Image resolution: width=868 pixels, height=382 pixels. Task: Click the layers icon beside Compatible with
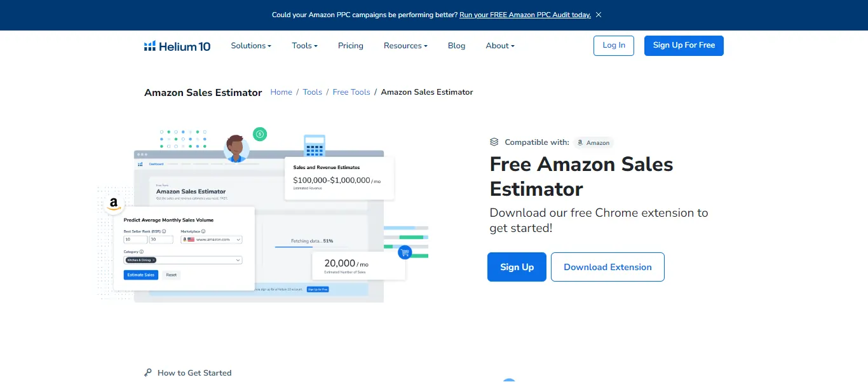[x=494, y=142]
